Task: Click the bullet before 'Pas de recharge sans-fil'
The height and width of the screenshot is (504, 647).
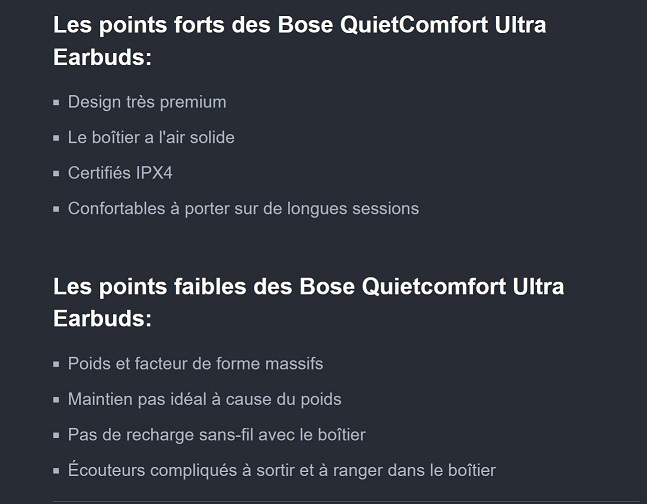Action: pyautogui.click(x=57, y=436)
